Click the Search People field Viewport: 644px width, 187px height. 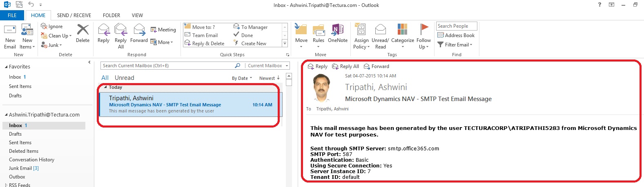tap(457, 26)
